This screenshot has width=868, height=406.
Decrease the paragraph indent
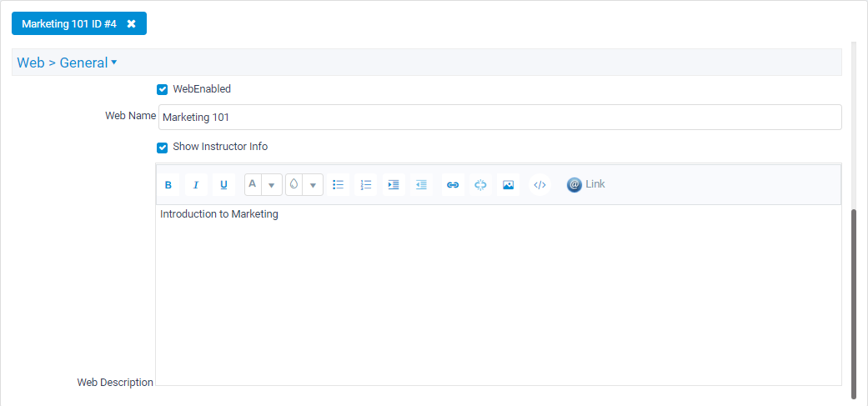(421, 185)
